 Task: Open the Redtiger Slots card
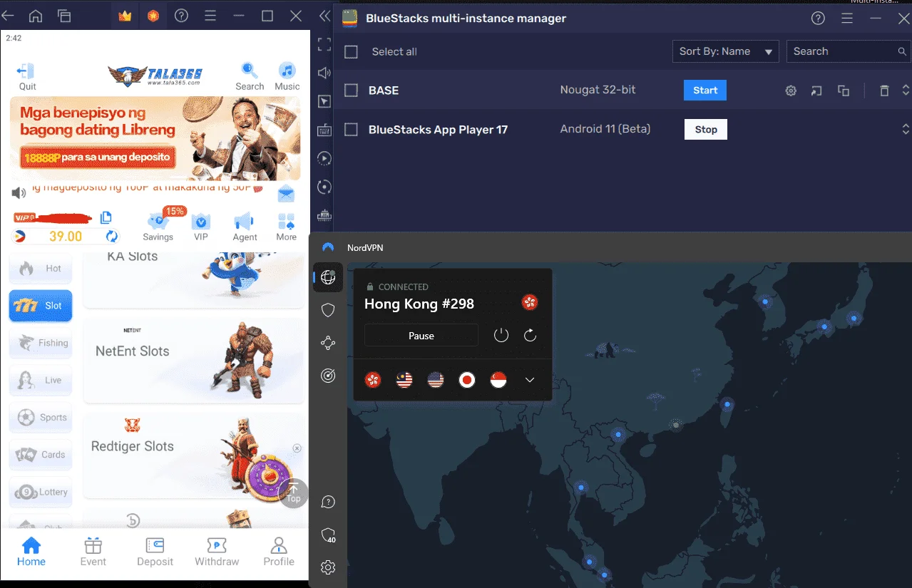[193, 455]
